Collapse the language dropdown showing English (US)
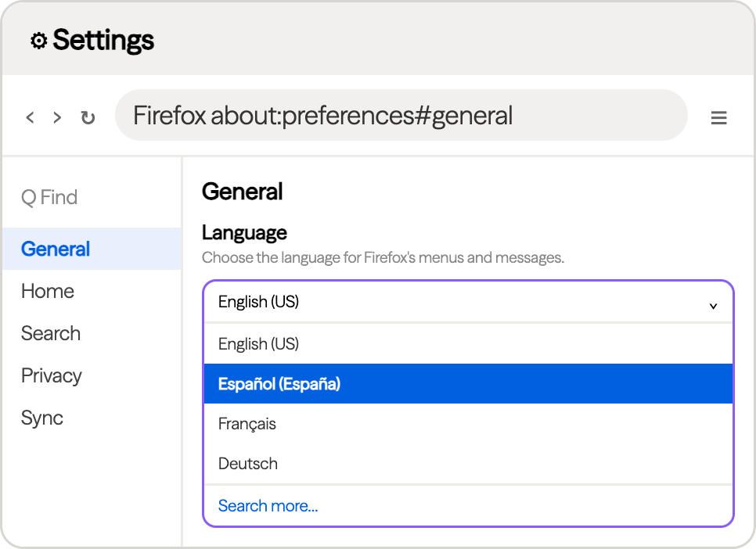 pyautogui.click(x=468, y=302)
